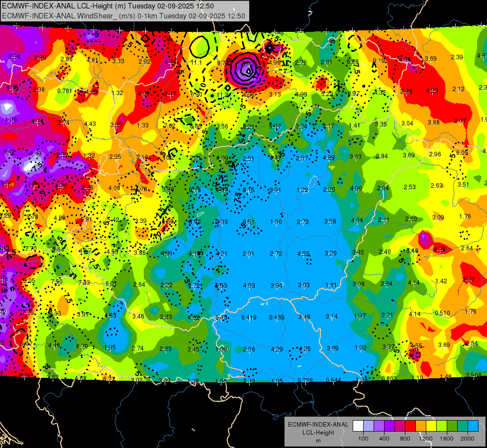
Task: Click the wind shear value 7.50
Action: tap(57, 281)
